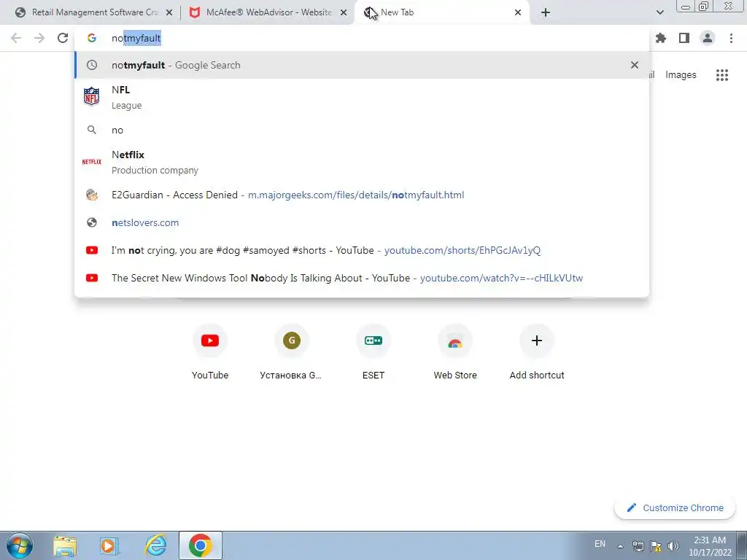This screenshot has height=560, width=747.
Task: Open the Action Center flag icon
Action: pos(656,546)
